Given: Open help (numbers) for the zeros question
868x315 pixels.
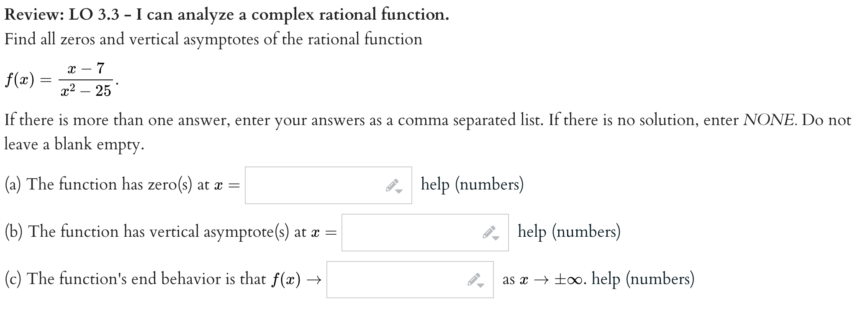Looking at the screenshot, I should pos(472,184).
